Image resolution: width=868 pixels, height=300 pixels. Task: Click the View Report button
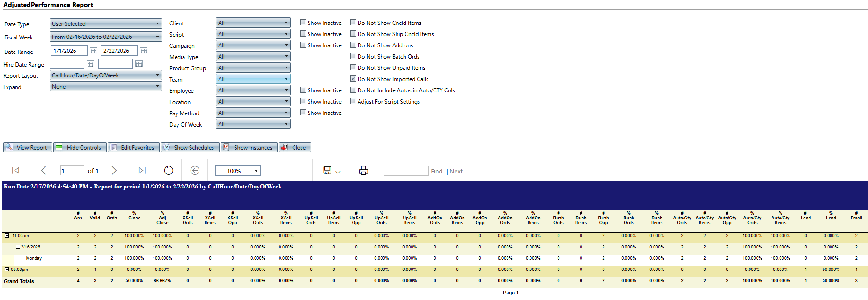tap(28, 147)
